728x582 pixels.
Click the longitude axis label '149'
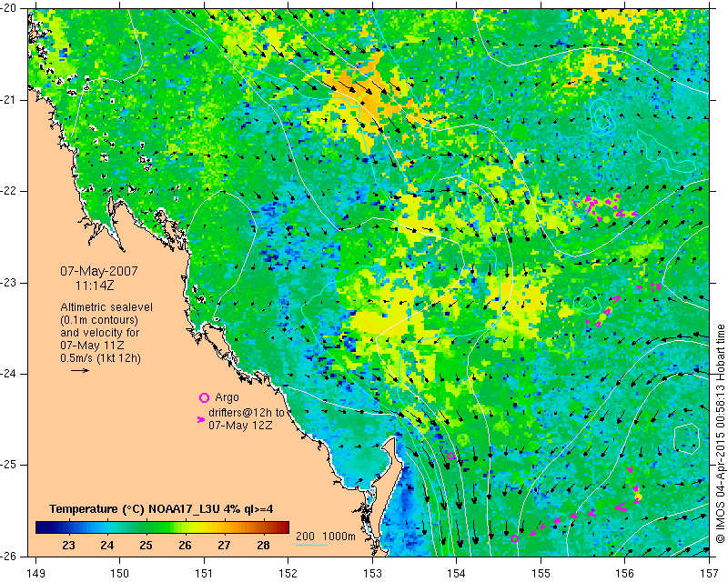coord(35,574)
